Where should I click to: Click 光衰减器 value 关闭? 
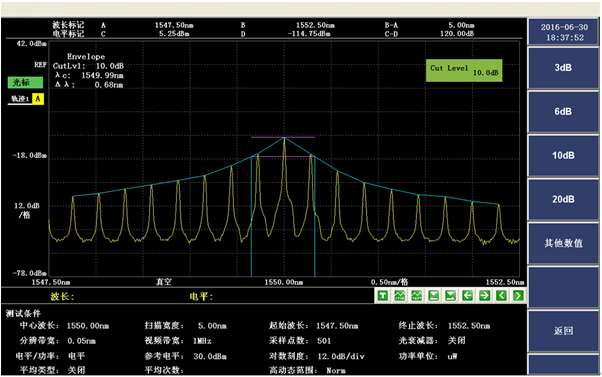point(456,341)
